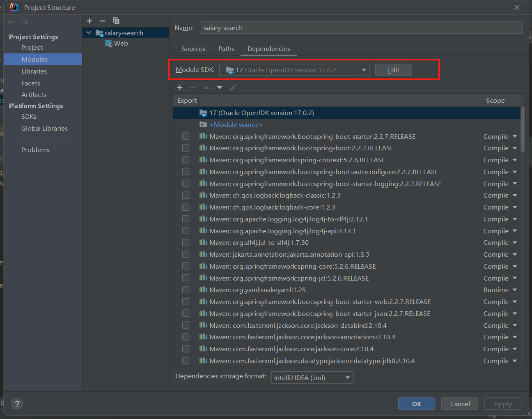
Task: Click the OK button
Action: click(417, 404)
